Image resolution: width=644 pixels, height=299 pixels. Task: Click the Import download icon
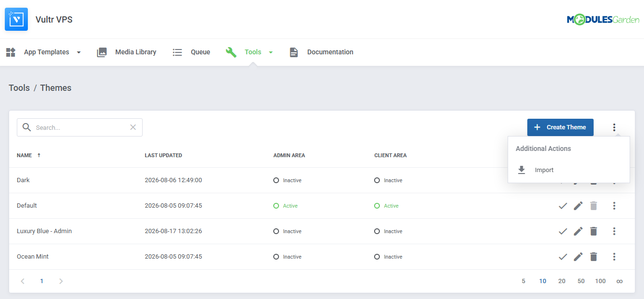(522, 170)
